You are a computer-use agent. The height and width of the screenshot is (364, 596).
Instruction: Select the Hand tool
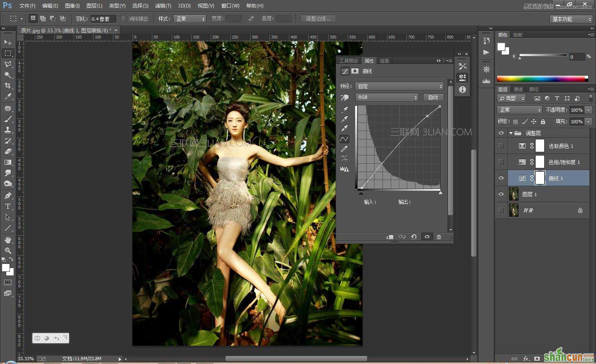[x=8, y=240]
